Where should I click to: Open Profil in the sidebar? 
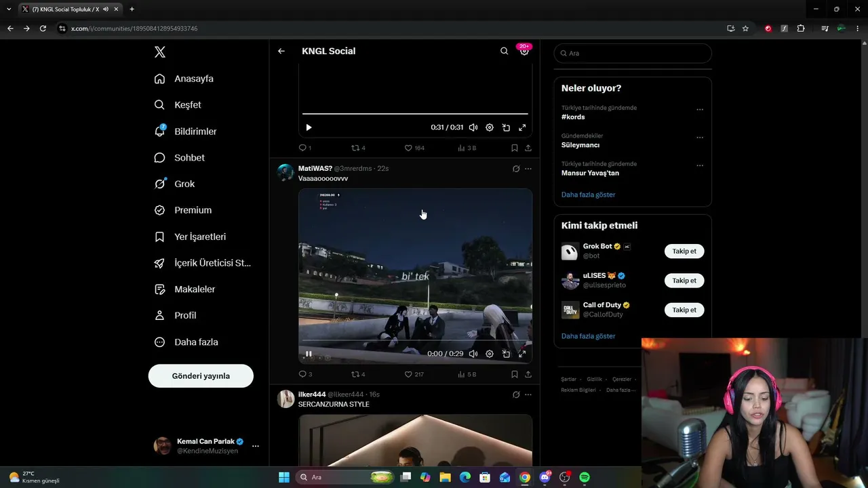coord(175,315)
